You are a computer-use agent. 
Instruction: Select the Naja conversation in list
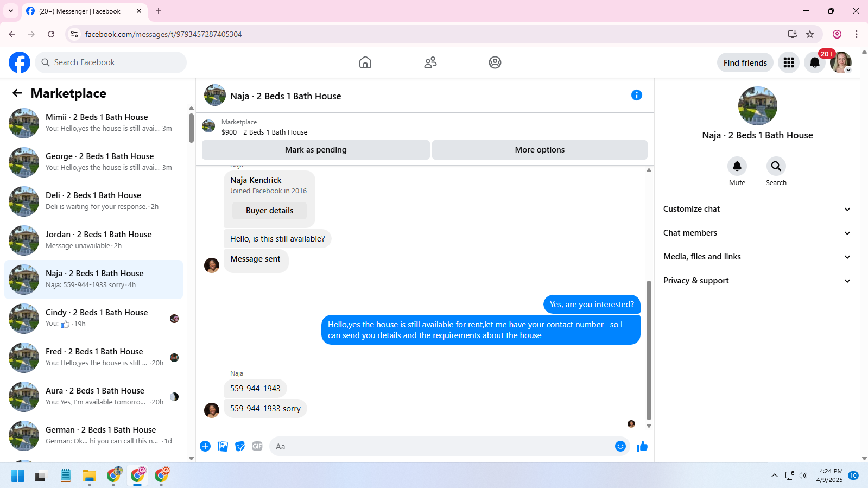(x=93, y=280)
